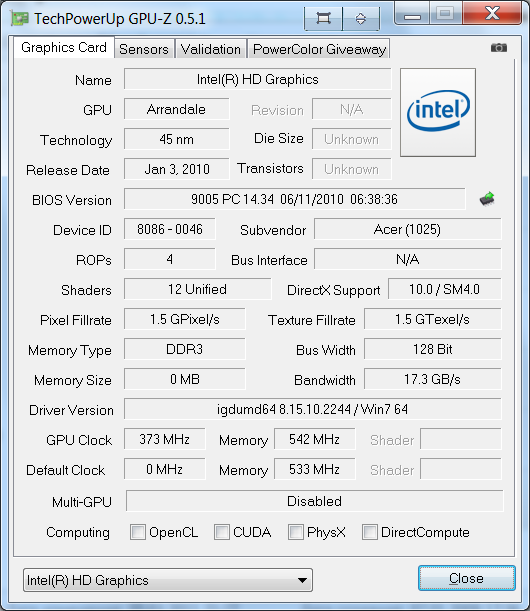Toggle the PhysX checkbox
Image resolution: width=530 pixels, height=611 pixels.
click(296, 532)
